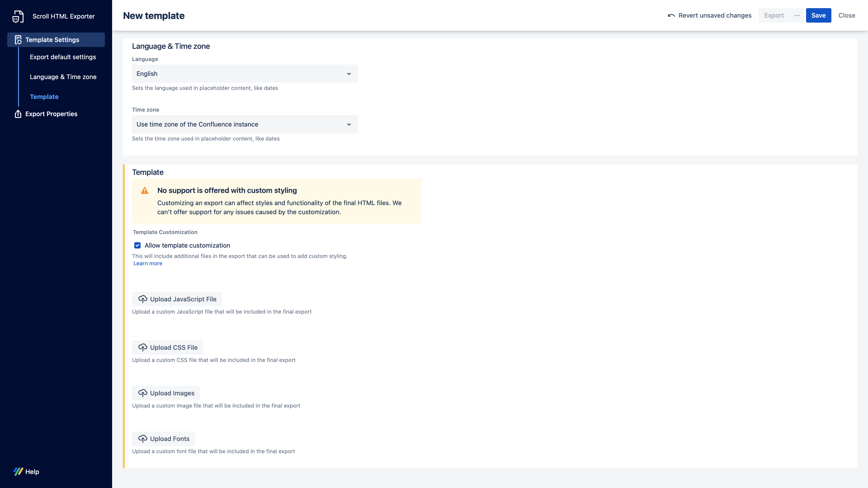The width and height of the screenshot is (868, 488).
Task: Click the chevron arrow on Language field
Action: pyautogui.click(x=349, y=74)
